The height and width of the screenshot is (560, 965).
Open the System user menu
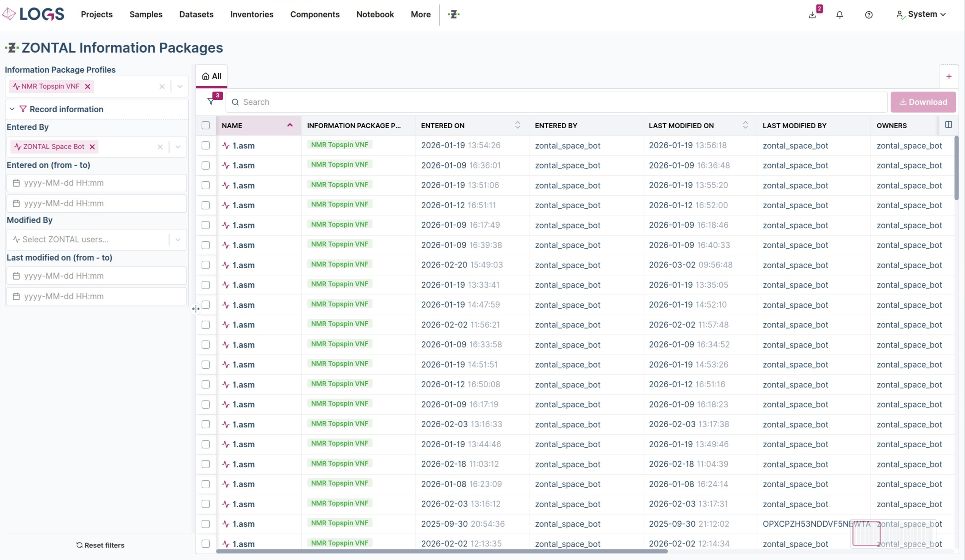921,14
